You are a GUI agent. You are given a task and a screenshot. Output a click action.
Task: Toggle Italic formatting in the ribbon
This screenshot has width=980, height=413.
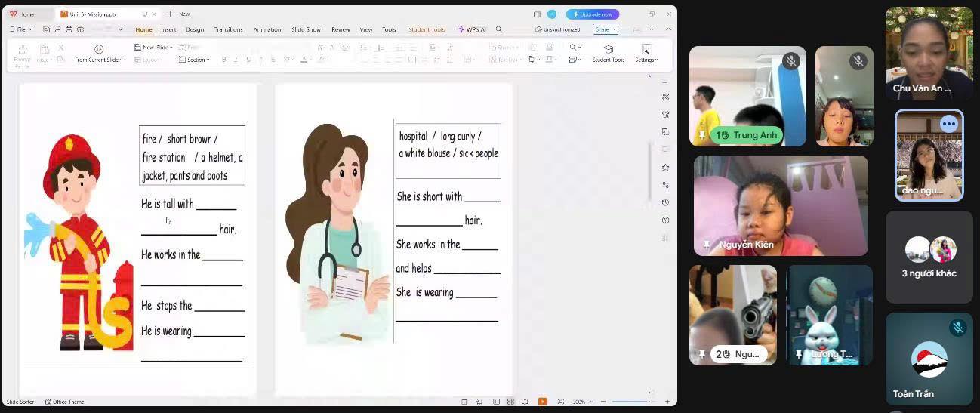236,60
